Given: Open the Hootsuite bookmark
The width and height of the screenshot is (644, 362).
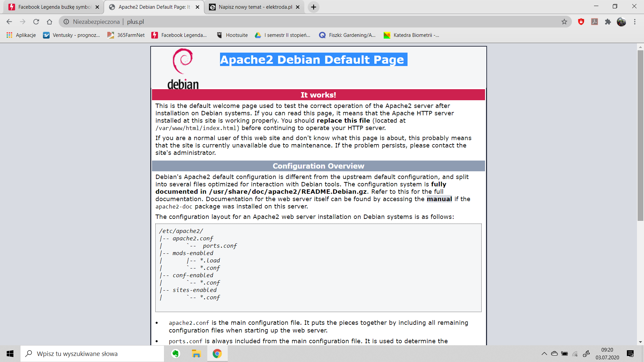Looking at the screenshot, I should (x=232, y=35).
